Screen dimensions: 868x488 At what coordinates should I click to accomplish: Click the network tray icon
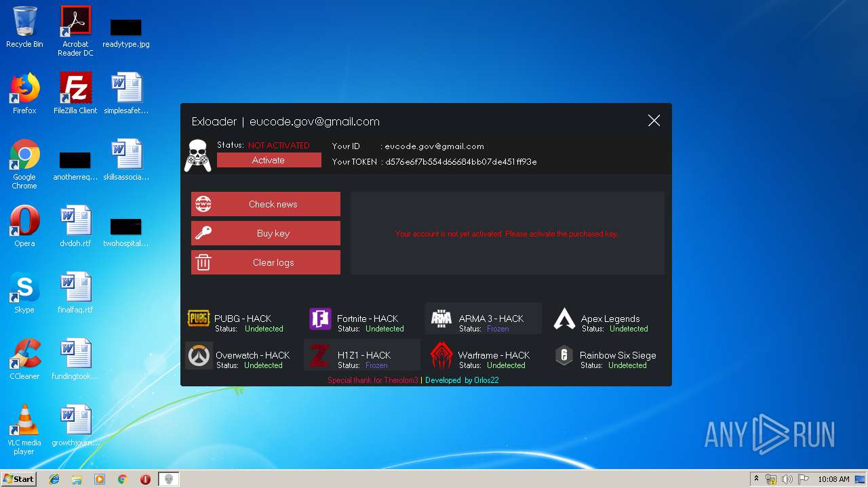(x=771, y=479)
